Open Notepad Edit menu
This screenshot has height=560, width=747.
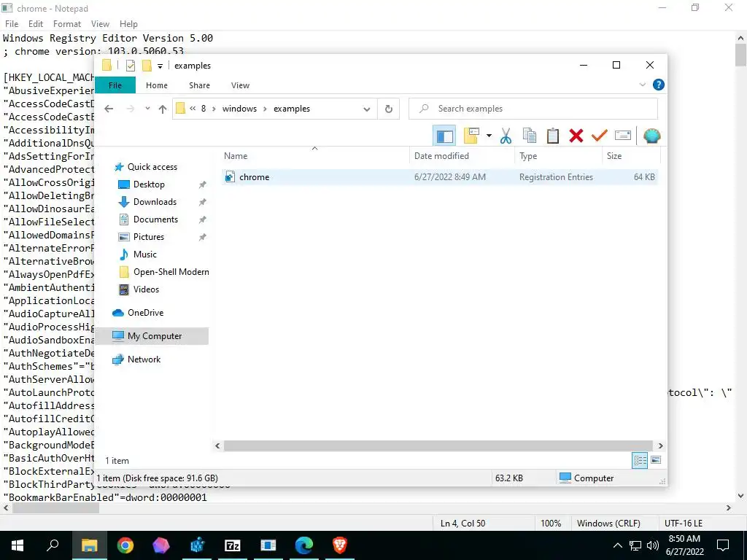(x=35, y=24)
